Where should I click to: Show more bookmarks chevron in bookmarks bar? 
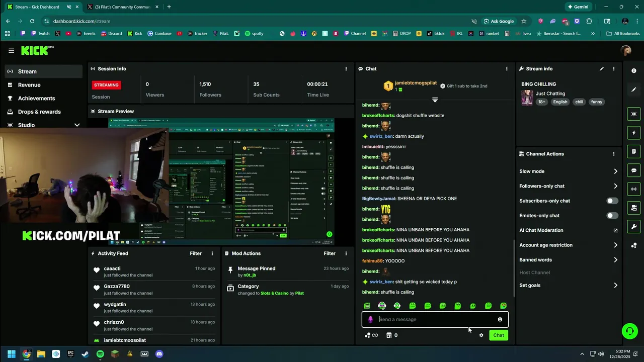[593, 34]
